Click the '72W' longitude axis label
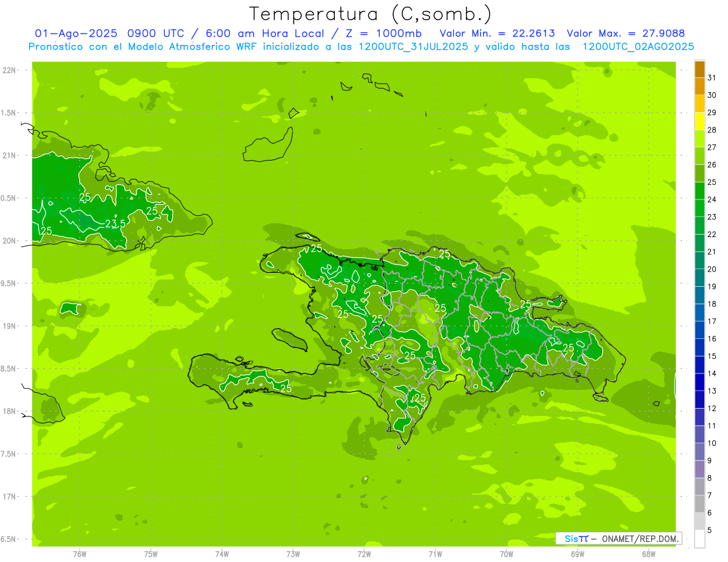 tap(364, 554)
